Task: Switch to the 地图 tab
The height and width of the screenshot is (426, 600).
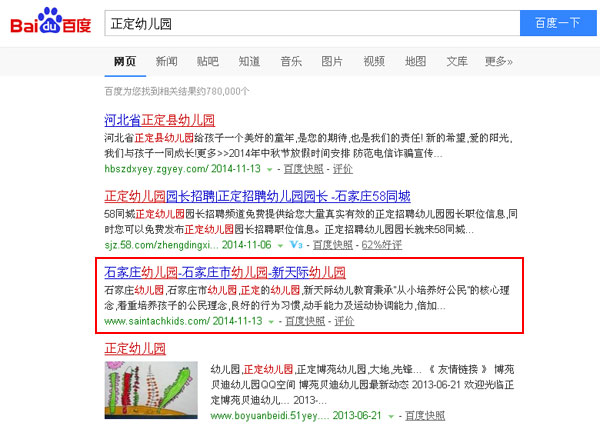Action: 416,61
